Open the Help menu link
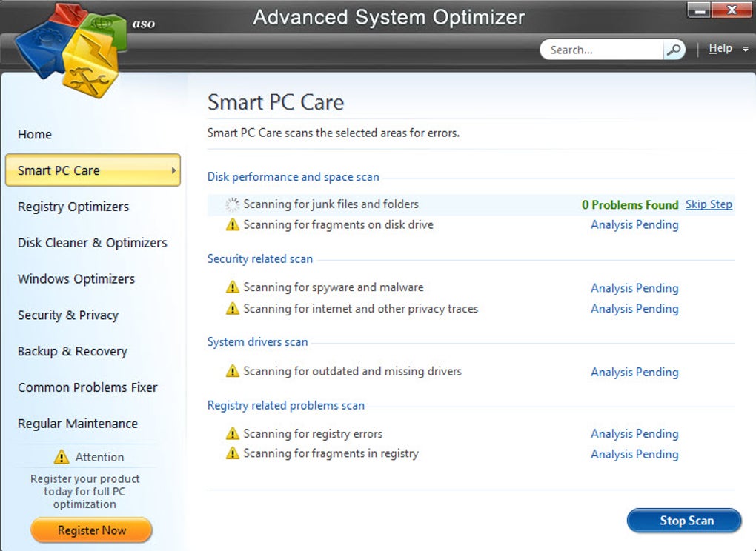This screenshot has width=756, height=551. point(720,49)
